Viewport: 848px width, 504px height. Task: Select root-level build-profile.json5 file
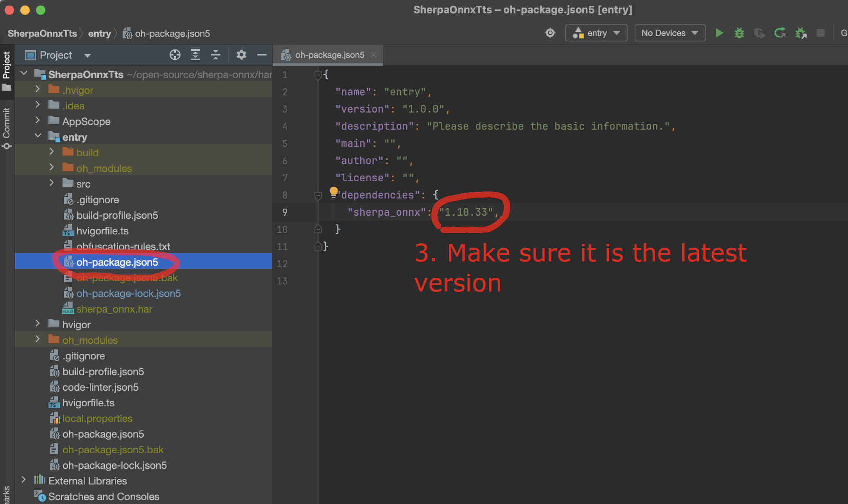click(x=103, y=372)
